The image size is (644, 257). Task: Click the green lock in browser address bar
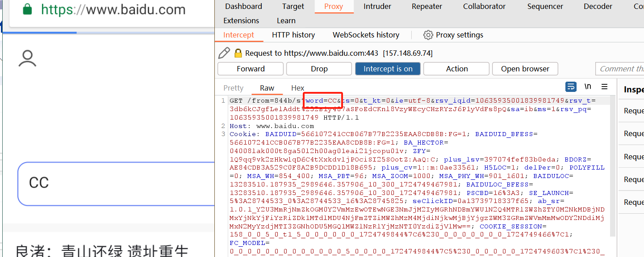pos(28,9)
